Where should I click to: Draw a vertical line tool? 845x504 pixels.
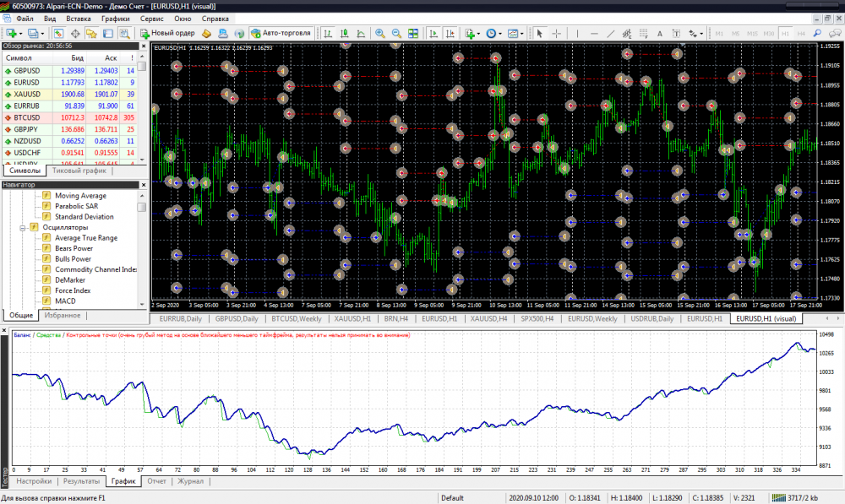point(577,34)
